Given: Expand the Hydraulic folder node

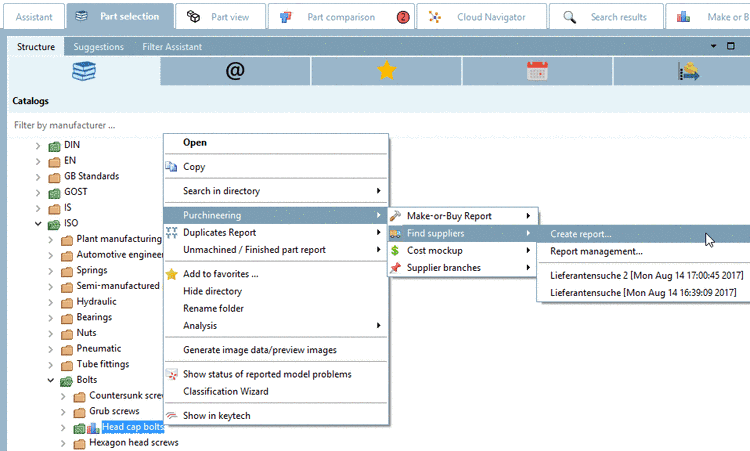Looking at the screenshot, I should point(50,302).
